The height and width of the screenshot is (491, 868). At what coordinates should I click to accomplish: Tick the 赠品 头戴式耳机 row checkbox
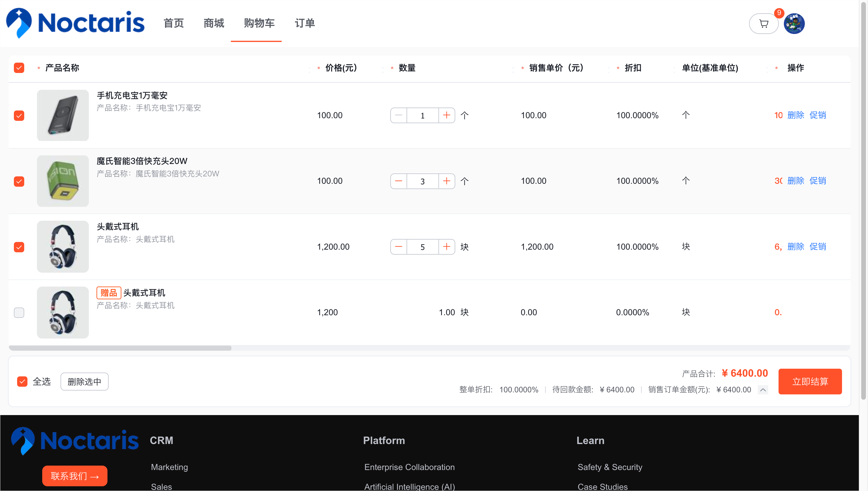coord(19,313)
